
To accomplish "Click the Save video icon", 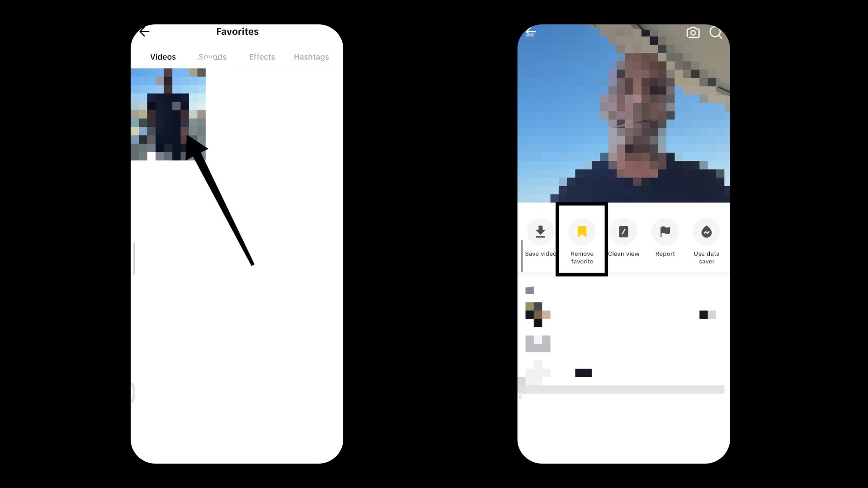I will point(540,231).
